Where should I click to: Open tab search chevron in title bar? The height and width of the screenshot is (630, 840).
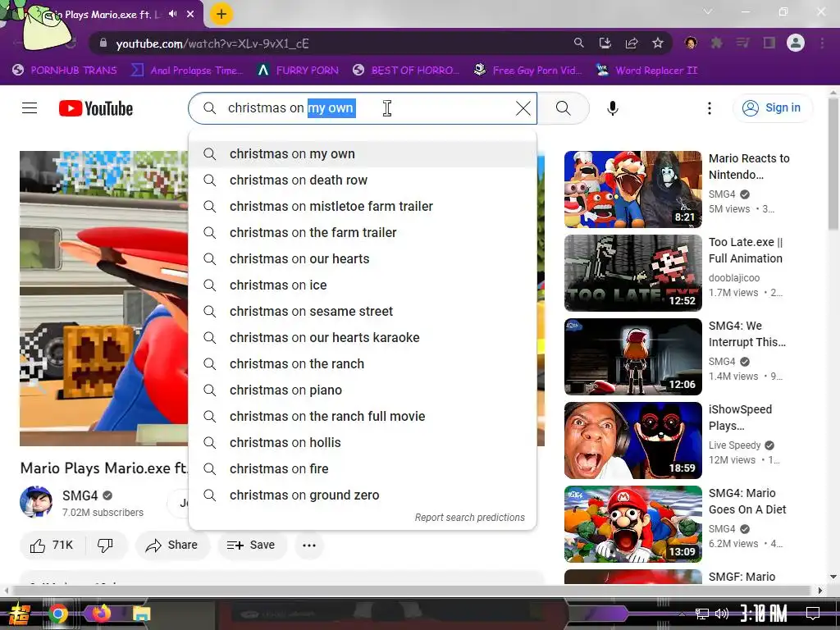tap(708, 11)
